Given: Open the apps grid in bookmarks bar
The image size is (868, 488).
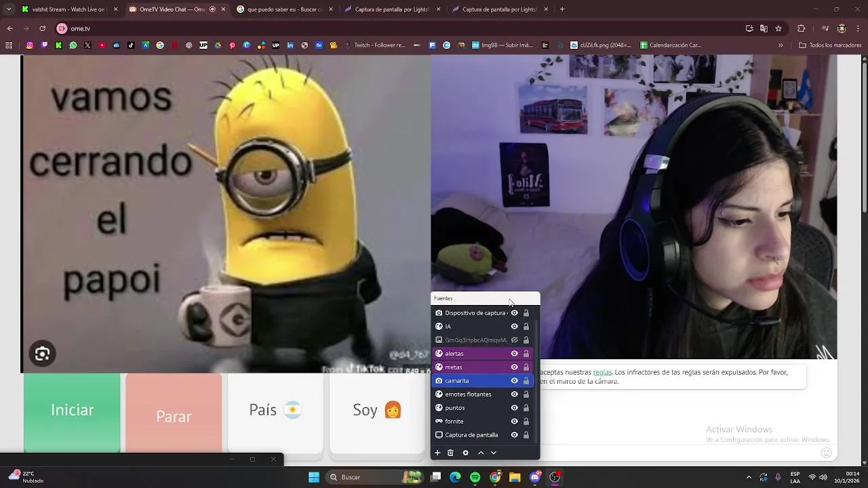Looking at the screenshot, I should (x=9, y=45).
